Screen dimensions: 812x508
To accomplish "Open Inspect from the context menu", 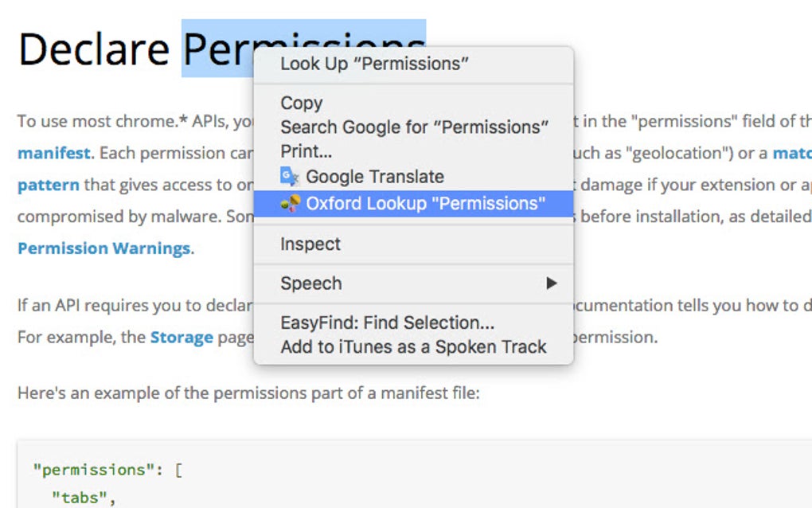I will click(310, 244).
